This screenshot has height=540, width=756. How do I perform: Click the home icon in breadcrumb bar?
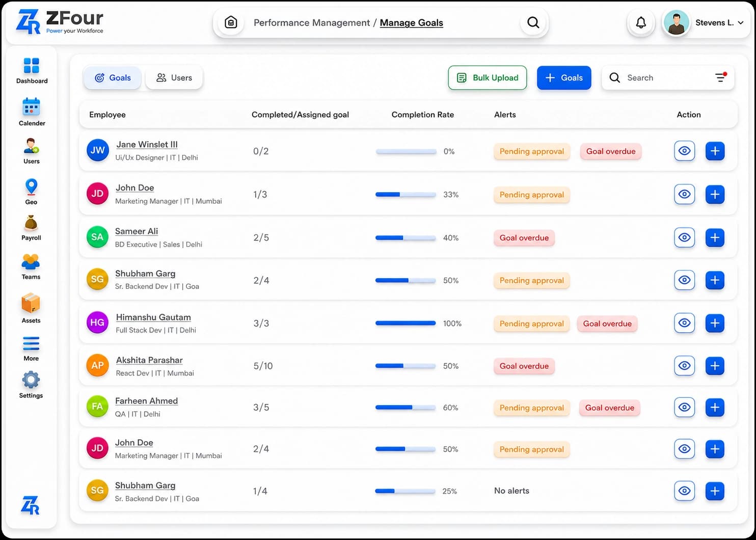[231, 22]
